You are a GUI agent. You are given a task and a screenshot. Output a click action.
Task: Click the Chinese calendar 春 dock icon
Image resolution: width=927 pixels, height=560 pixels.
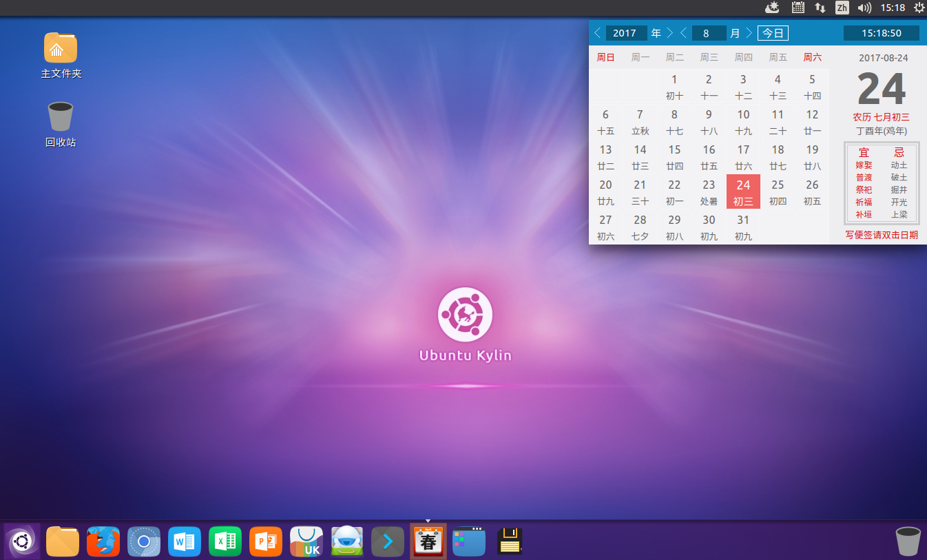point(428,541)
